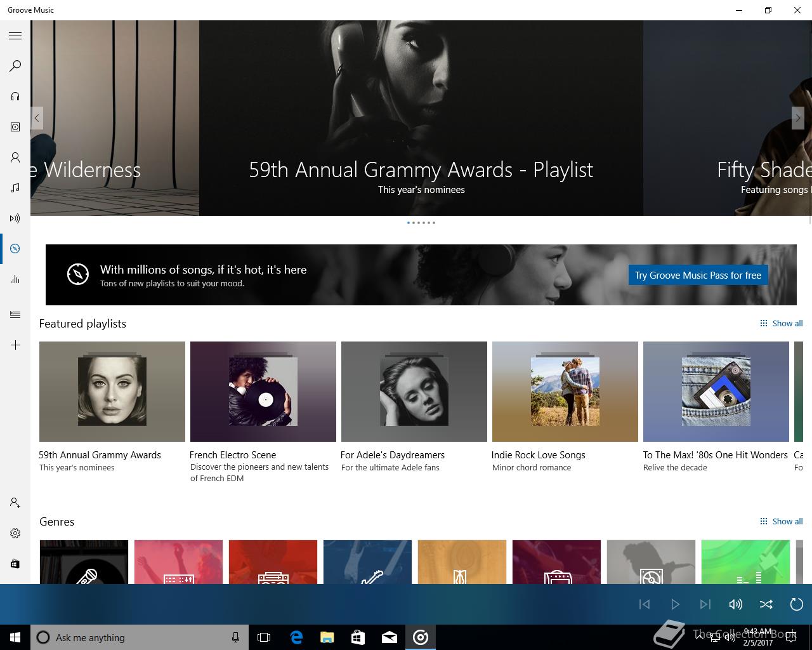
Task: Click the French Electro Scene title
Action: [x=233, y=455]
